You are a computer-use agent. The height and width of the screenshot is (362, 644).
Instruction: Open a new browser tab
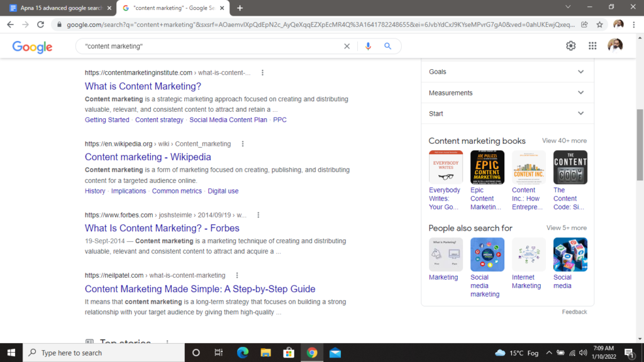[x=240, y=8]
